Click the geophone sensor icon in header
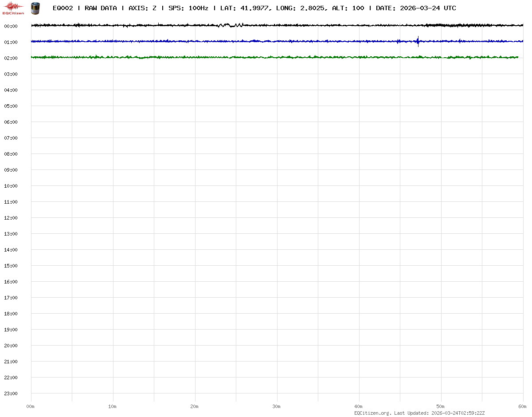 [x=35, y=8]
